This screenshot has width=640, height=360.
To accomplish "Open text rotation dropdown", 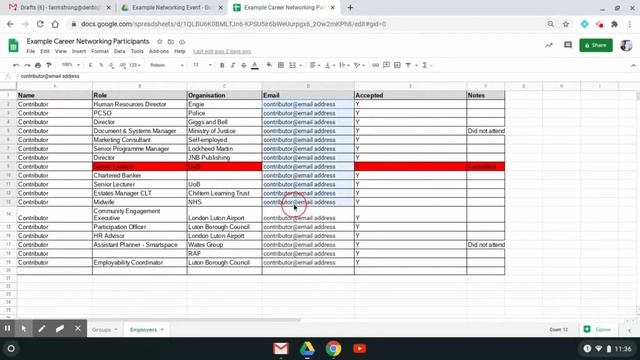I will pyautogui.click(x=360, y=65).
